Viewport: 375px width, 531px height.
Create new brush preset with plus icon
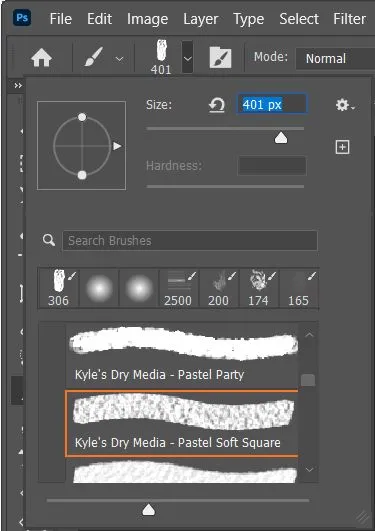pyautogui.click(x=342, y=147)
